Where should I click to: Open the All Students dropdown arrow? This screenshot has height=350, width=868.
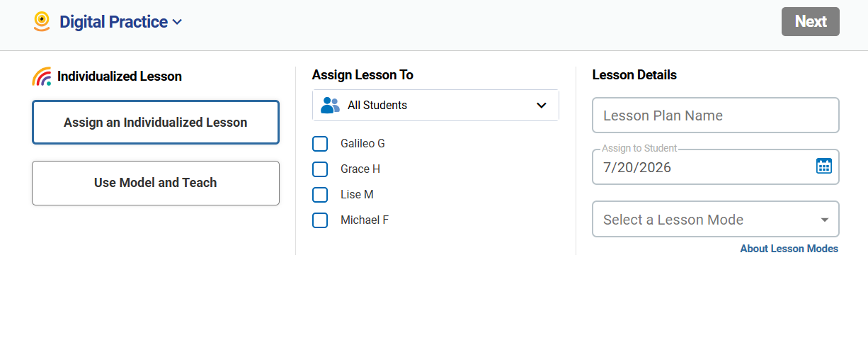pyautogui.click(x=542, y=106)
